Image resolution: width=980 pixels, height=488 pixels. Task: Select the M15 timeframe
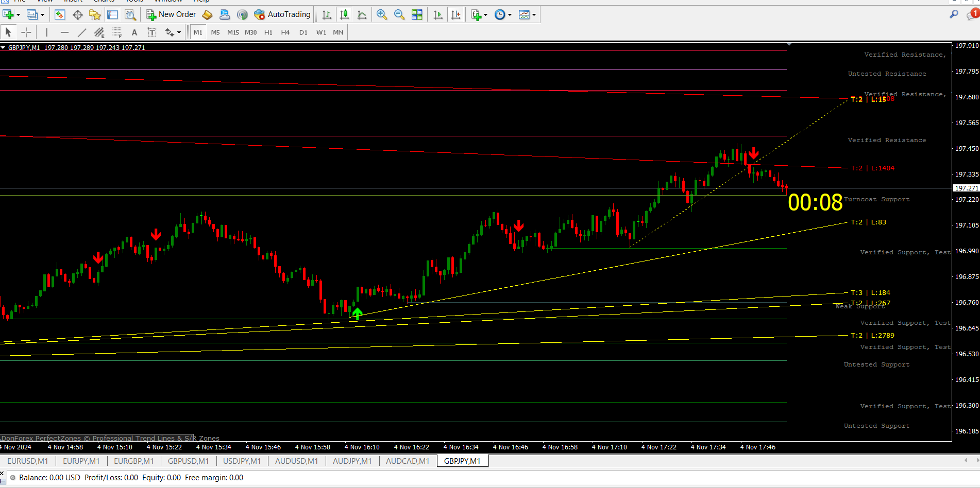pos(233,32)
